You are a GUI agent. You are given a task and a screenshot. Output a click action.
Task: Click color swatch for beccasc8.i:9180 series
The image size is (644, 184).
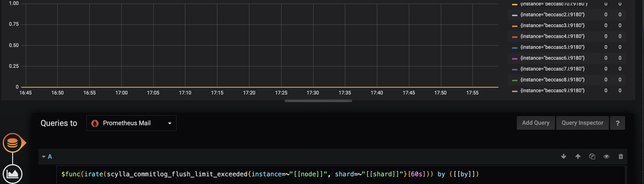[x=515, y=80]
